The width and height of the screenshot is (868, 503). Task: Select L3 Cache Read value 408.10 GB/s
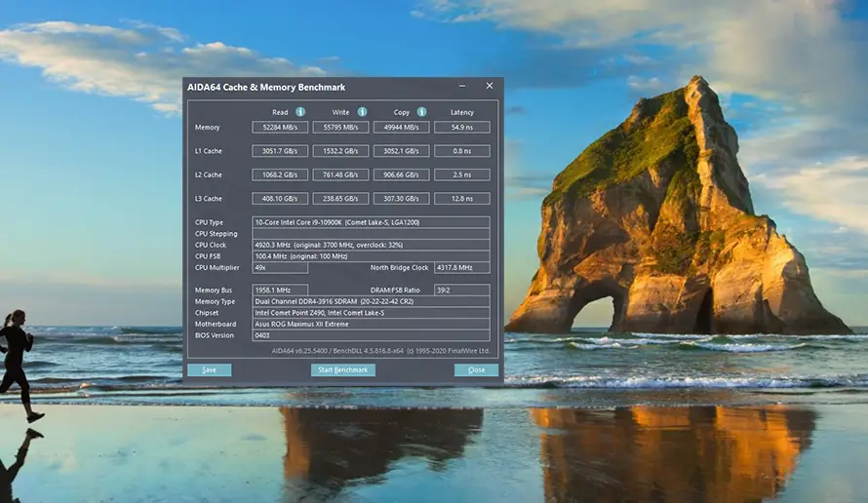tap(280, 199)
